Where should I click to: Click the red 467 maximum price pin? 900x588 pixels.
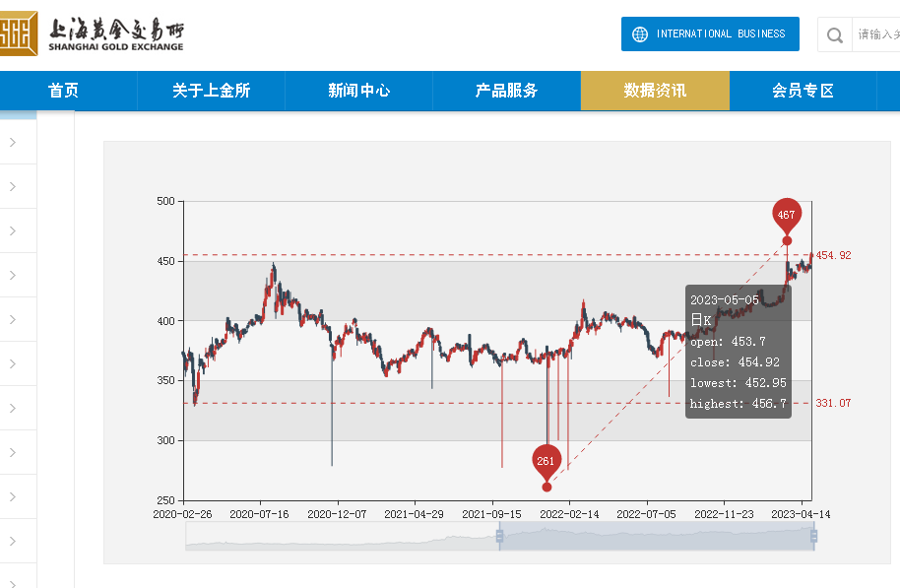point(786,215)
